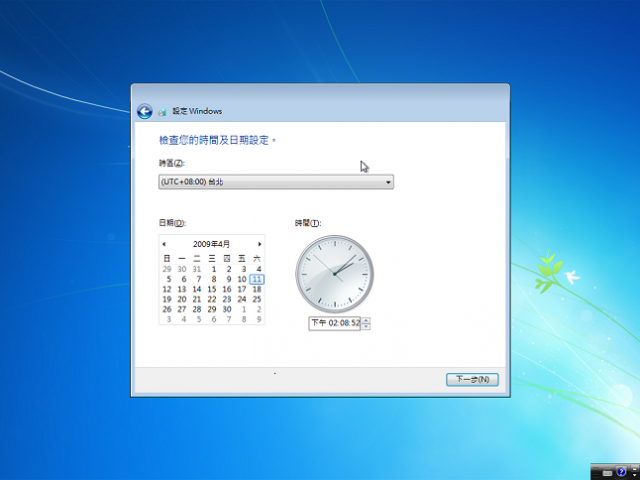
Task: Select black April 30 in calendar
Action: click(227, 309)
